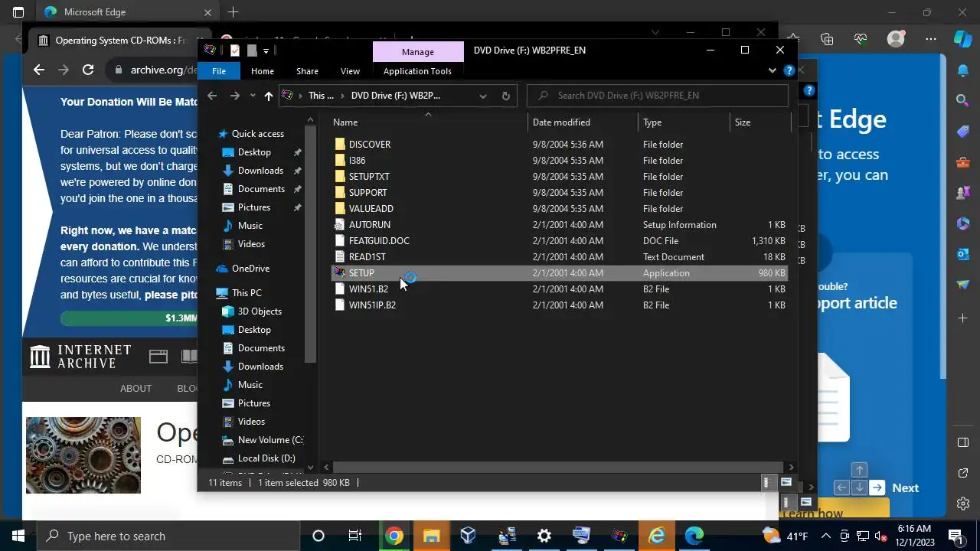Open Edge Settings and more menu
The image size is (980, 551).
click(x=931, y=39)
